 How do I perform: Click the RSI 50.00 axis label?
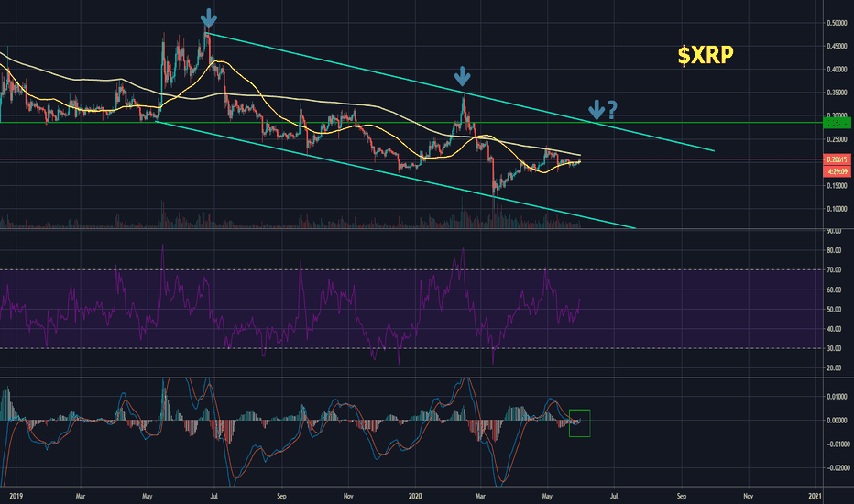(x=834, y=310)
